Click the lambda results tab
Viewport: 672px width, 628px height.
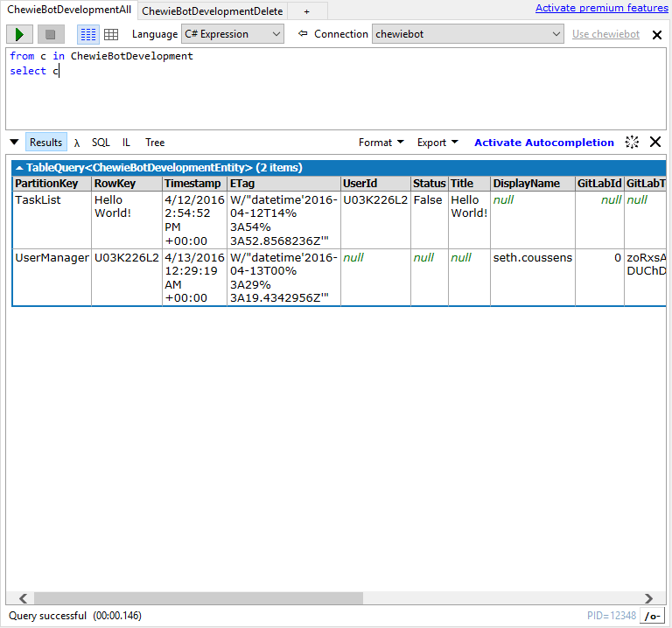(x=77, y=143)
